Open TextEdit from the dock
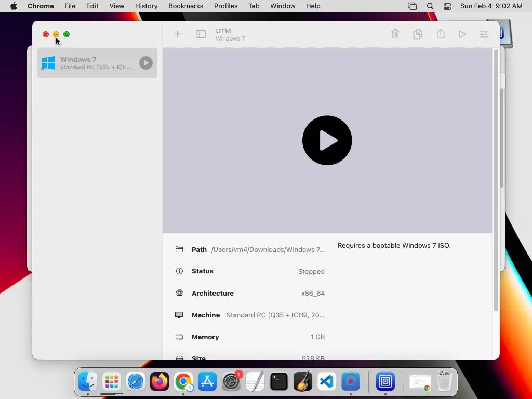This screenshot has width=532, height=399. point(255,381)
